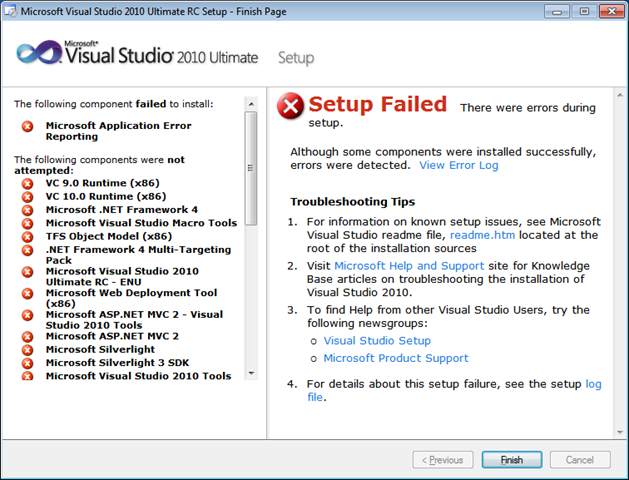The image size is (629, 480).
Task: Click the Visual Studio infinity logo in header
Action: [x=39, y=53]
